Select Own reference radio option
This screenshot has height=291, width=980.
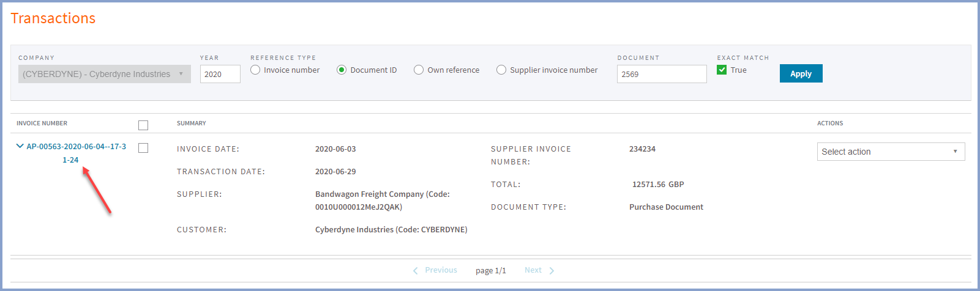419,70
